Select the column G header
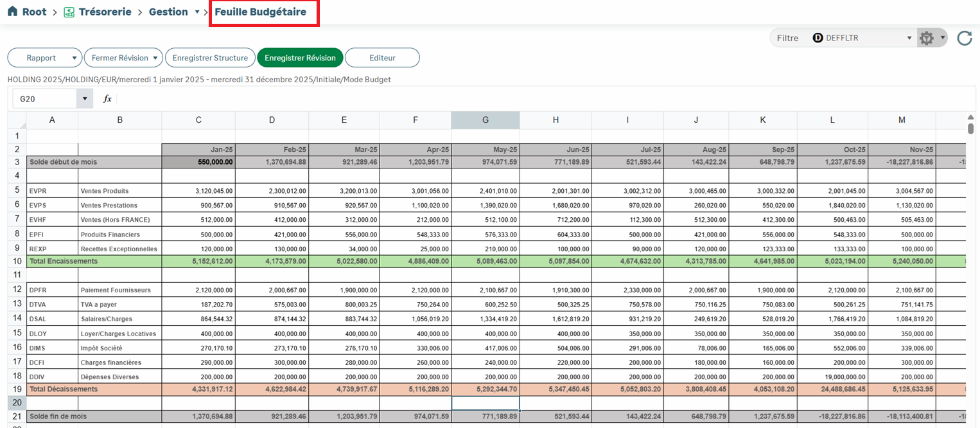This screenshot has width=980, height=428. (485, 120)
